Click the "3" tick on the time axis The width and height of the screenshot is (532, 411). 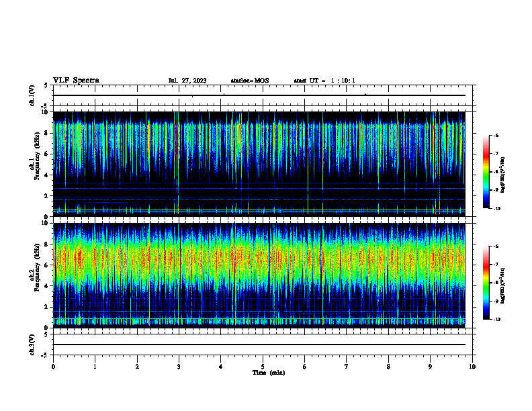[x=179, y=367]
